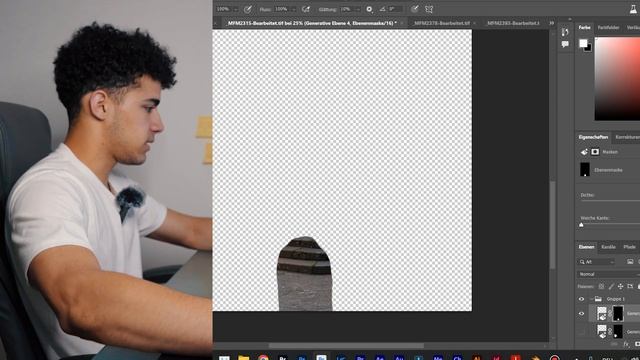The height and width of the screenshot is (360, 640).
Task: Select thumbnail of hidden generative layer
Action: (x=602, y=331)
